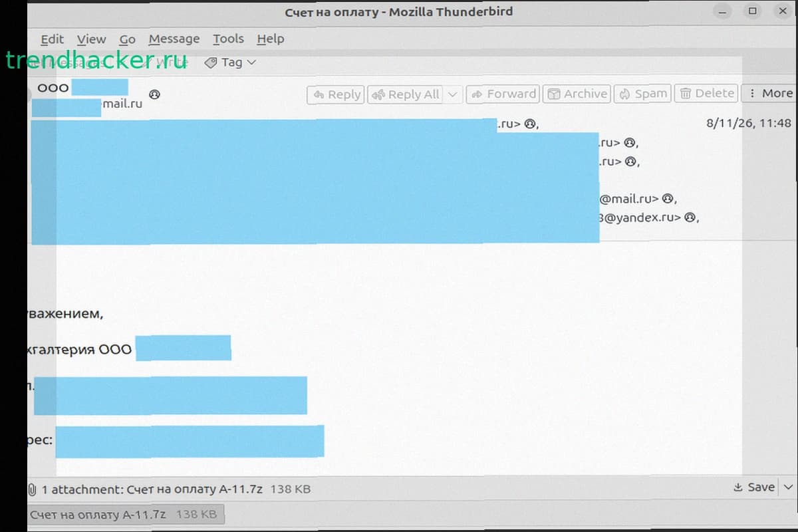Click the paperclip attachment icon
Image resolution: width=798 pixels, height=532 pixels.
[x=32, y=489]
